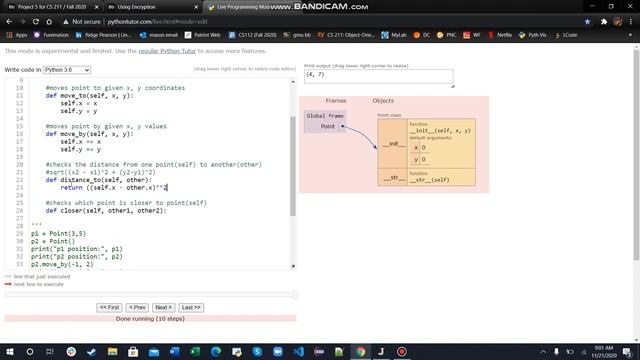Image resolution: width=640 pixels, height=360 pixels.
Task: Open the Funimation bookmark
Action: [51, 35]
